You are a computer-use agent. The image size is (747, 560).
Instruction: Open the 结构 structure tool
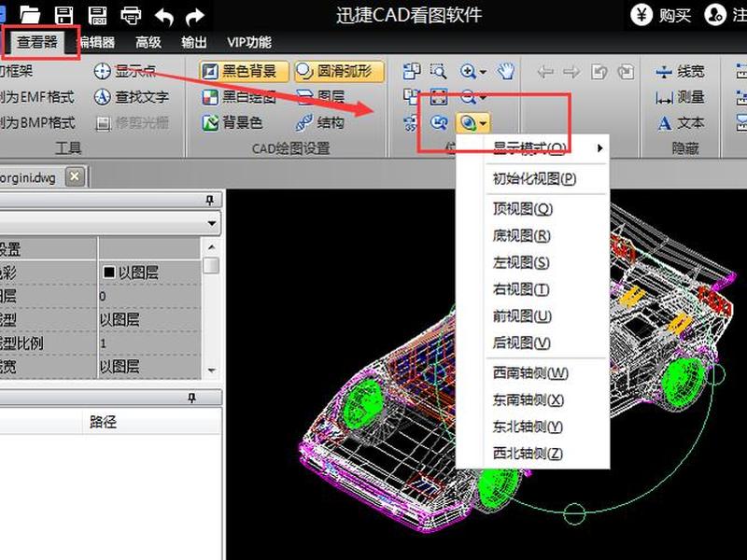coord(320,123)
